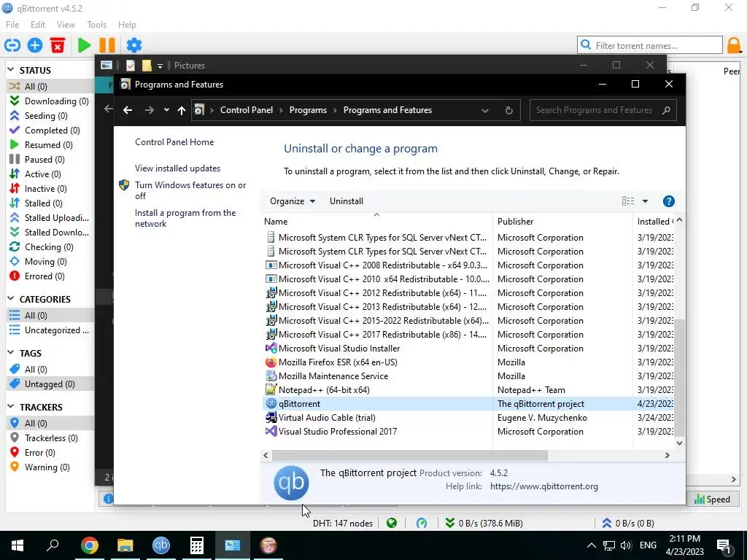Collapse the TAGS section
Viewport: 747px width, 560px height.
[10, 353]
